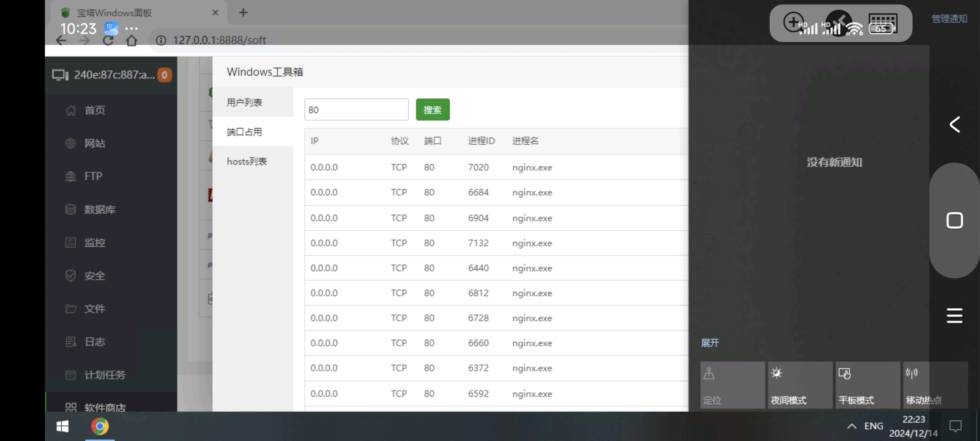Click the 进程名 column header
This screenshot has width=980, height=441.
[x=526, y=141]
